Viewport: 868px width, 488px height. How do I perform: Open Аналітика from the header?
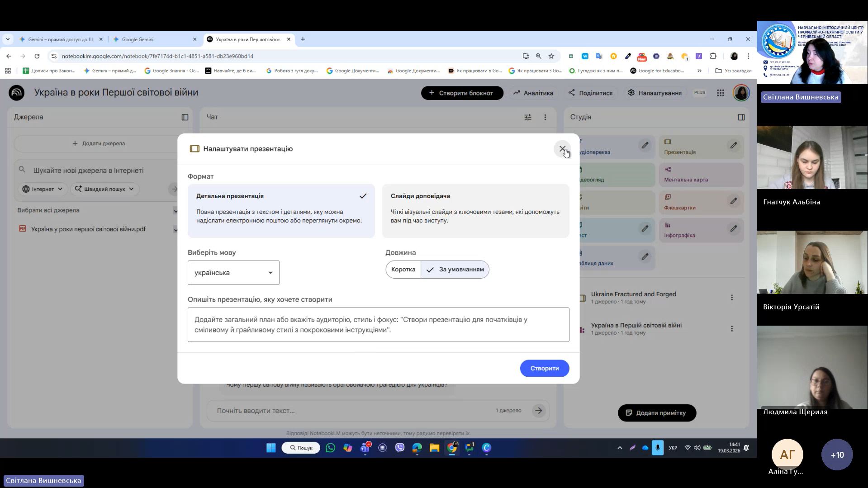pyautogui.click(x=533, y=93)
